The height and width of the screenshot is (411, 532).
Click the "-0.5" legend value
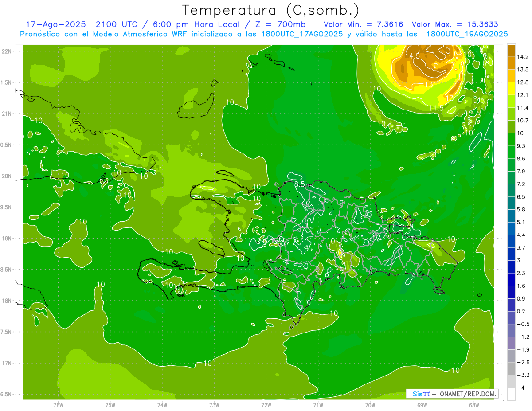523,324
